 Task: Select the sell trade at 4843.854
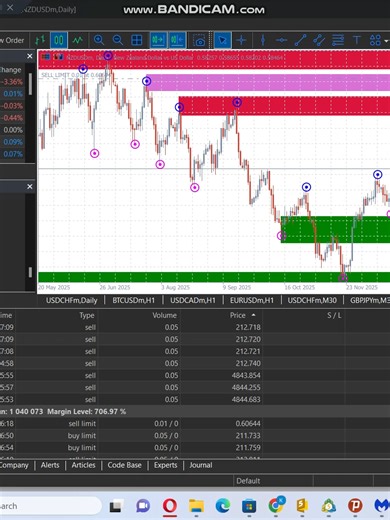point(195,375)
